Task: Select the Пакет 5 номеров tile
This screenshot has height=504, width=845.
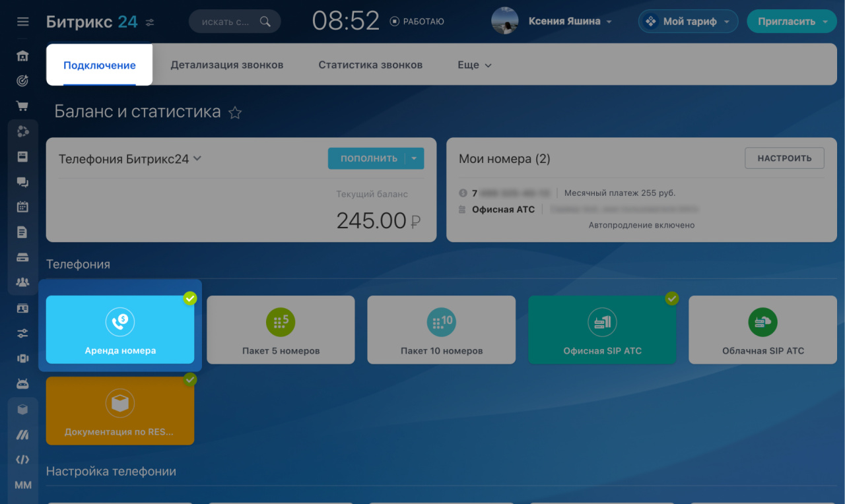Action: point(281,329)
